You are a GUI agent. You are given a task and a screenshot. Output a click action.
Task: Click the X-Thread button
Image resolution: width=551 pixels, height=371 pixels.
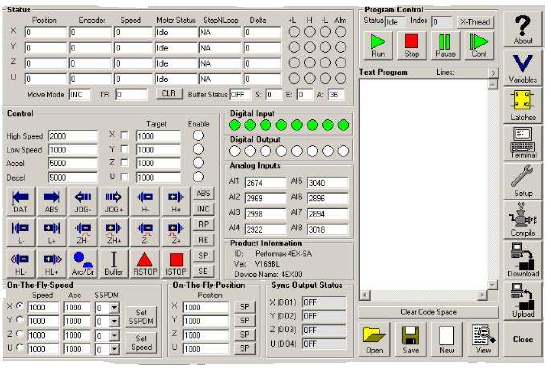[475, 22]
